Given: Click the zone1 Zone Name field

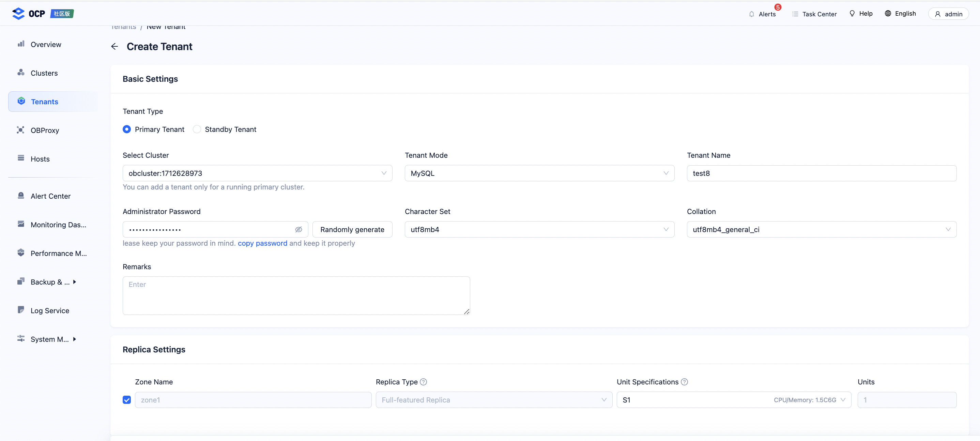Looking at the screenshot, I should 253,400.
